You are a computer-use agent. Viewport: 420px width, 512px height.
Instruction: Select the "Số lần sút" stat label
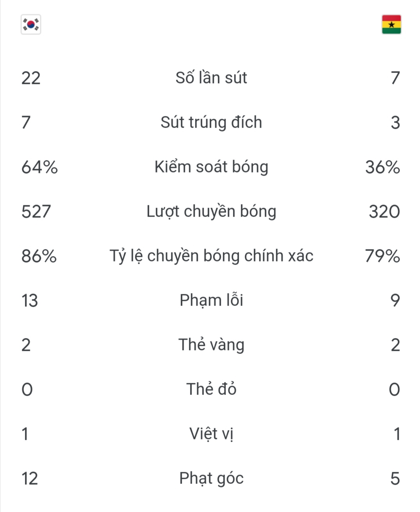(x=211, y=78)
